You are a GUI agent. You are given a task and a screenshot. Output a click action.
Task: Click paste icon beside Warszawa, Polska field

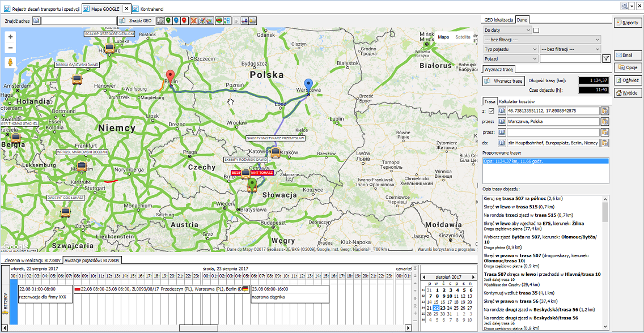pos(604,121)
